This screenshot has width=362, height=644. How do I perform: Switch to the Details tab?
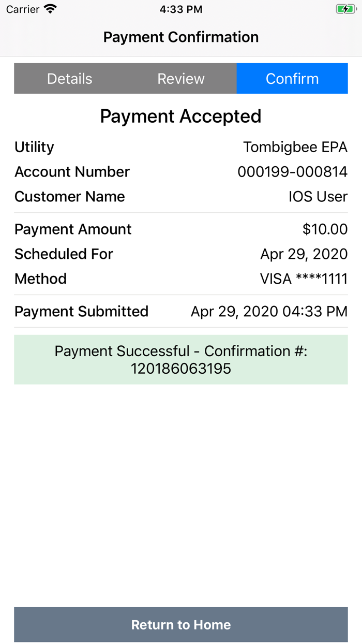[x=69, y=79]
